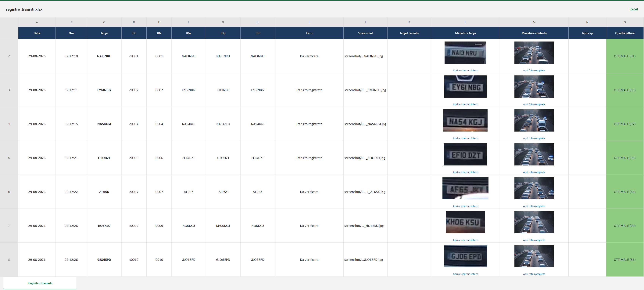Click the Apri clip header cell
The width and height of the screenshot is (644, 290).
tap(587, 33)
